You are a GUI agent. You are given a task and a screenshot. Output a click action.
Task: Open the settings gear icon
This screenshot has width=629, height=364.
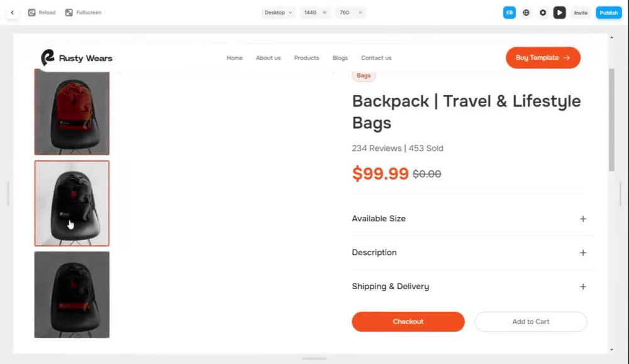tap(543, 13)
